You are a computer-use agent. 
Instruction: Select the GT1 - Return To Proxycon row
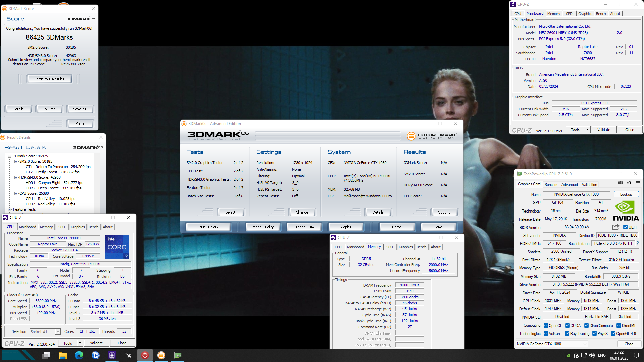(58, 167)
